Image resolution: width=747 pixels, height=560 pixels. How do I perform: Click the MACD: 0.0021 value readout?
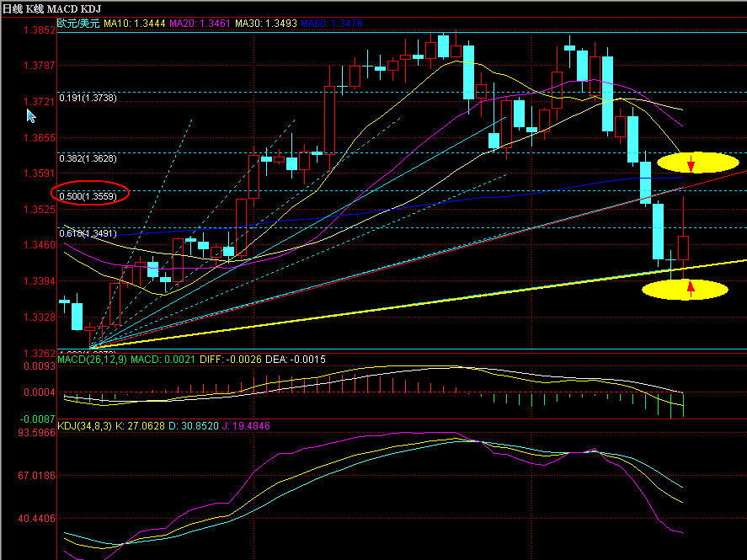pyautogui.click(x=163, y=360)
